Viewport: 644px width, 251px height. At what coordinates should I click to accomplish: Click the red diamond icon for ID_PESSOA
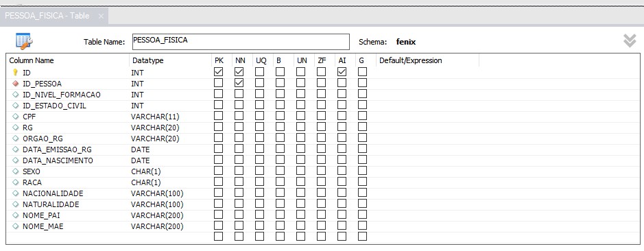[x=16, y=84]
